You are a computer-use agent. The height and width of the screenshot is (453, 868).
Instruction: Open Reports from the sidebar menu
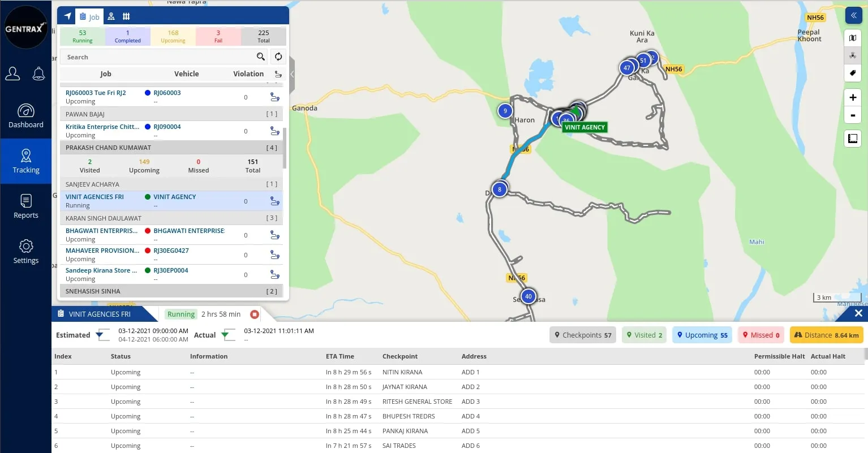(x=26, y=206)
